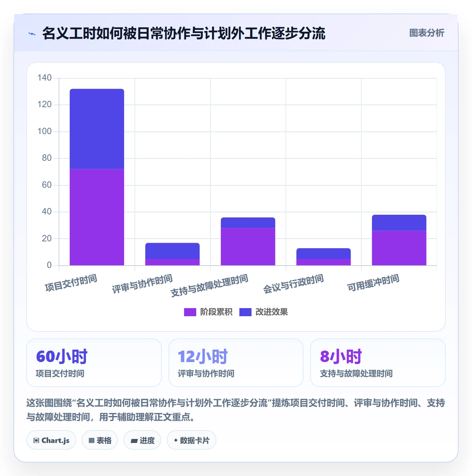The width and height of the screenshot is (472, 476).
Task: Click the blue 改进效果 segment of 项目交付时间 bar
Action: coord(97,129)
